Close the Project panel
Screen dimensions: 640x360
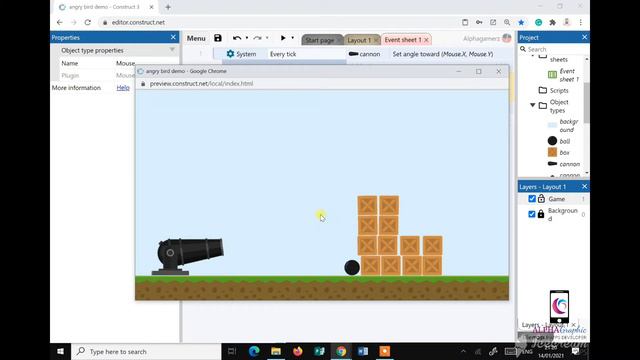(x=584, y=37)
